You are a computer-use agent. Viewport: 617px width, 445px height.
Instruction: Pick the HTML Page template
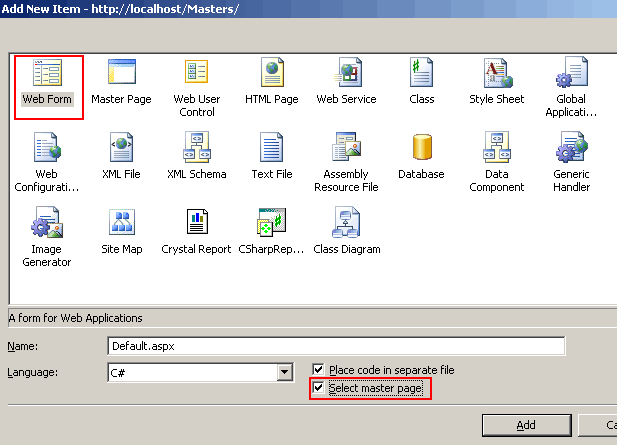272,74
